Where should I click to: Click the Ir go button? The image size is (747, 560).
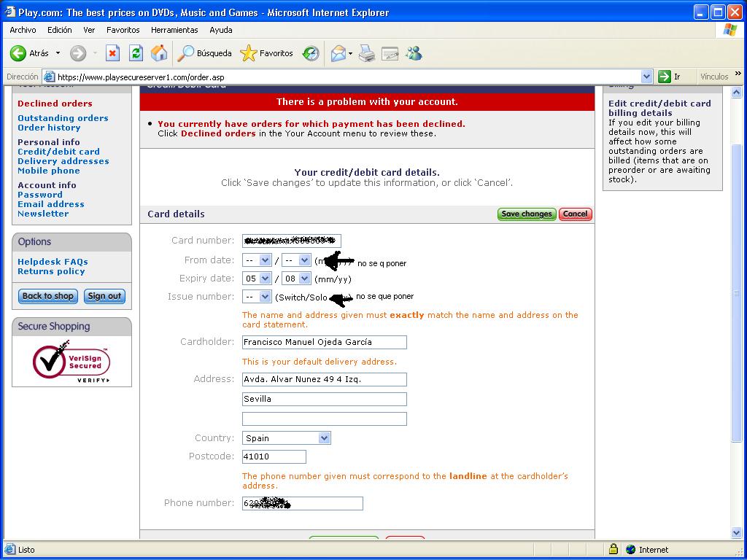[x=670, y=77]
